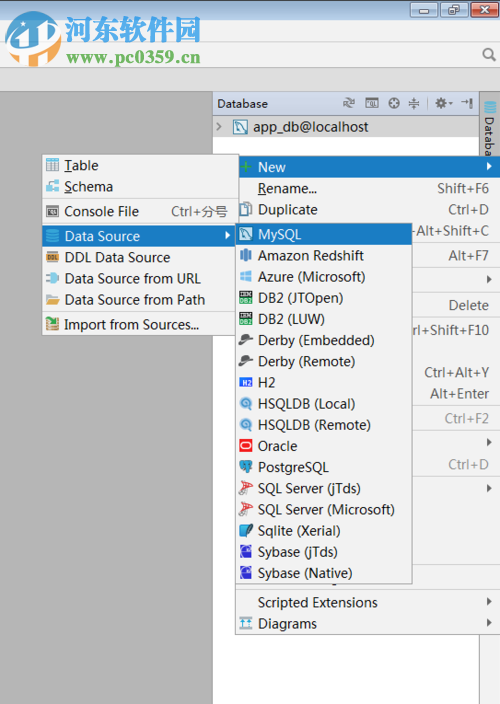Select Derby (Remote) data source

point(324,361)
